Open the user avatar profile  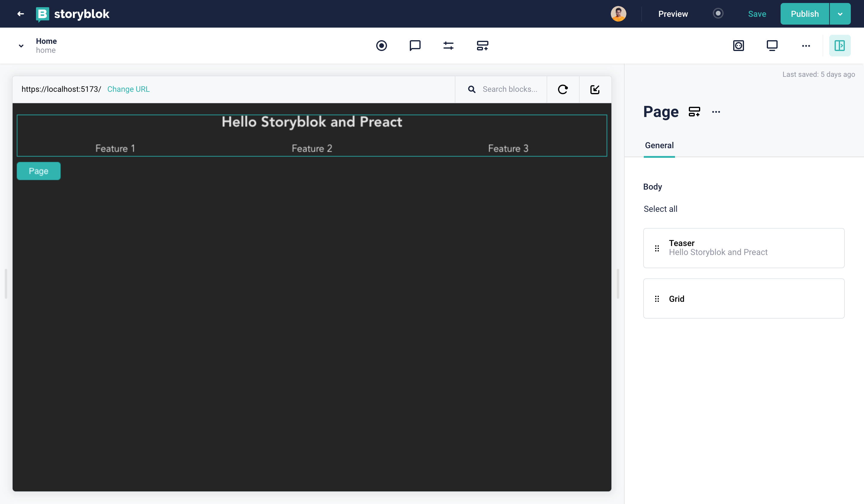(x=618, y=14)
